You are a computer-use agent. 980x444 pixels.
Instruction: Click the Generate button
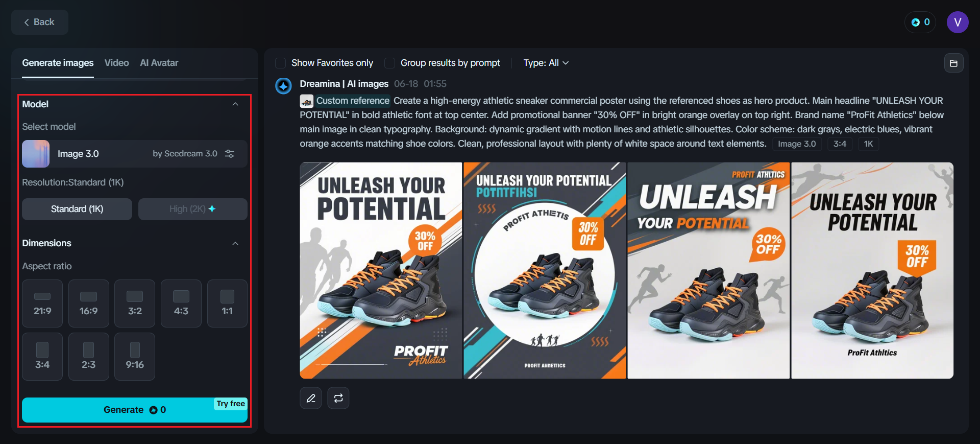[134, 410]
